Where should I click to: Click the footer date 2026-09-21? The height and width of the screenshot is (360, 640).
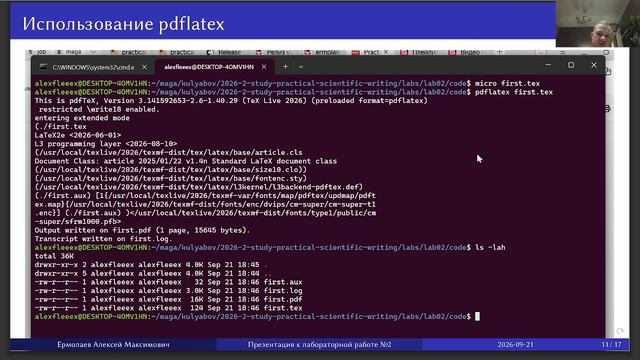[515, 345]
